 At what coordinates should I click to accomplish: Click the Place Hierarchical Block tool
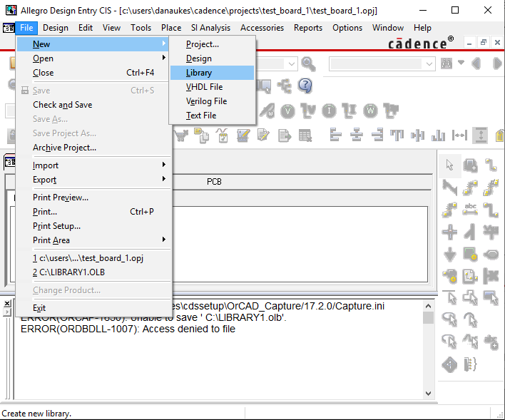pos(470,254)
